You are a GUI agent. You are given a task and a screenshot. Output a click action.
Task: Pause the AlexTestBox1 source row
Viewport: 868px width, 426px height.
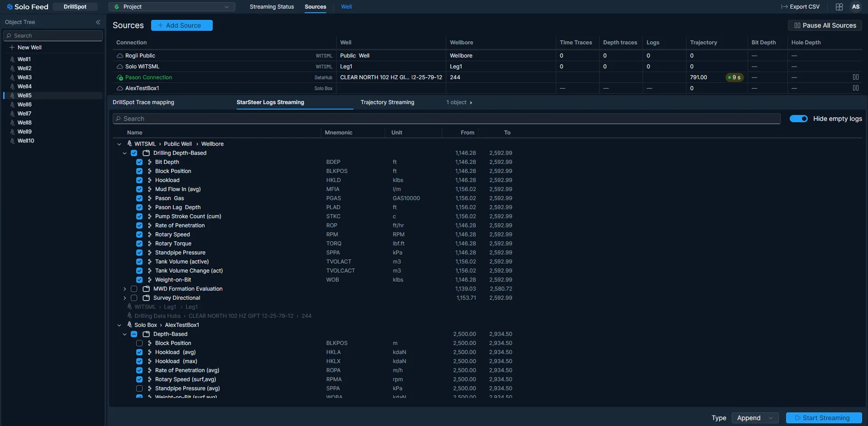(855, 88)
